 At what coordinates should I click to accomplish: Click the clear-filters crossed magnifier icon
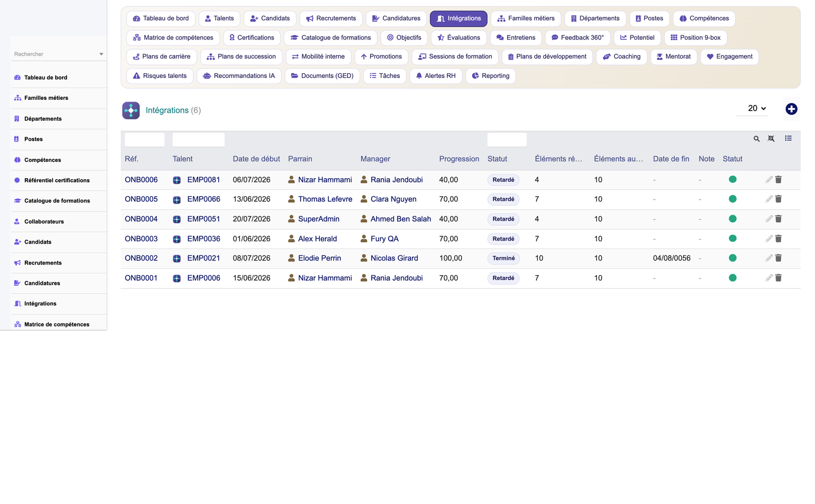(x=771, y=139)
